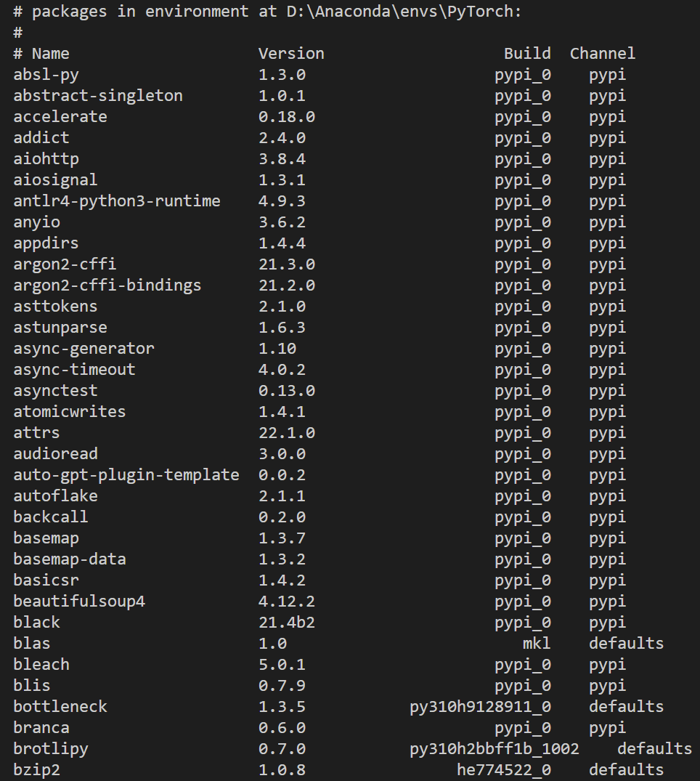Click the basicsr package name
700x781 pixels.
(x=46, y=580)
